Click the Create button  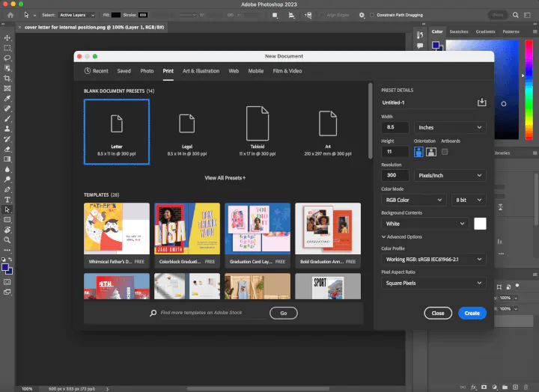[x=472, y=313]
